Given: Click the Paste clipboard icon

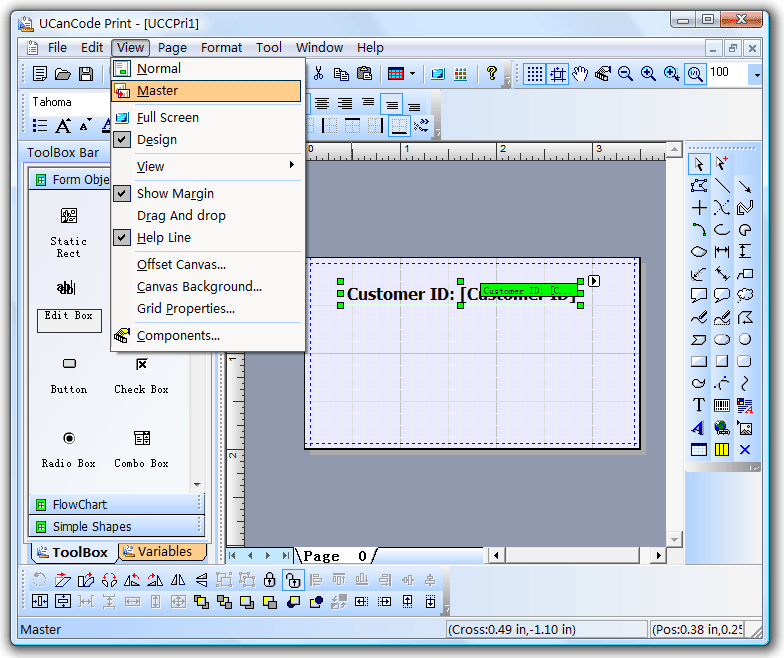Looking at the screenshot, I should [364, 74].
